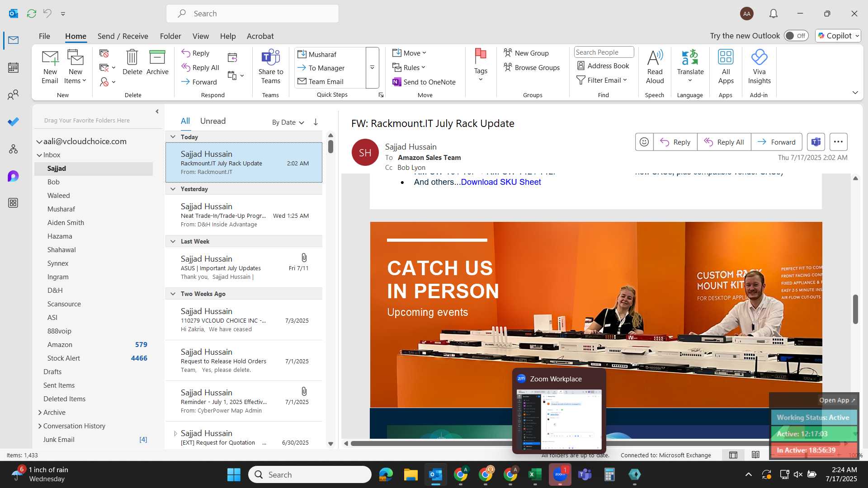
Task: Click Reply All in the reading pane
Action: [x=724, y=142]
